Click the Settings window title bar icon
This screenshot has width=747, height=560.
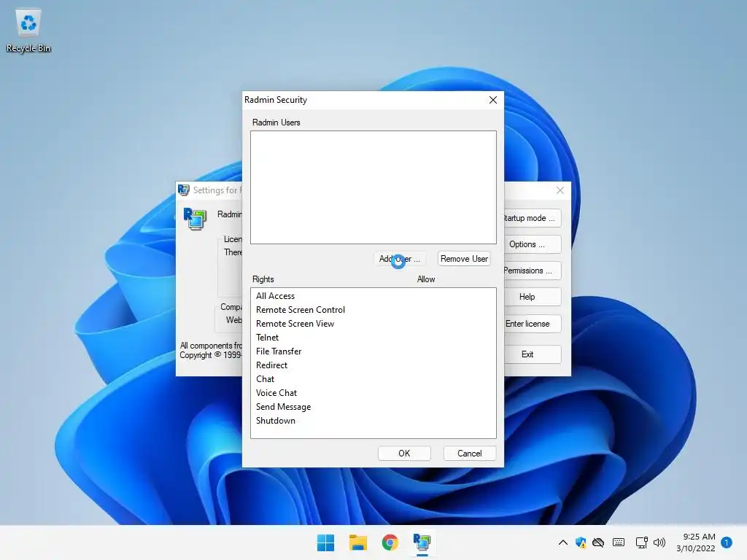[183, 190]
